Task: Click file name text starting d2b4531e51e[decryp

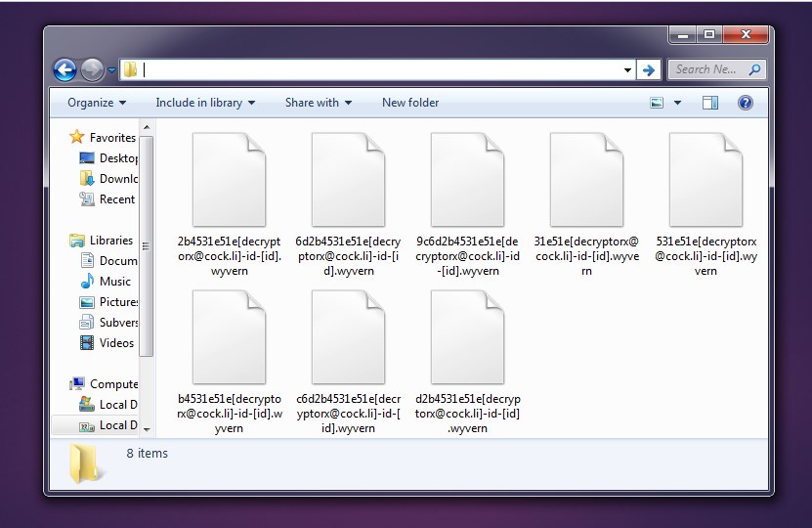Action: (x=467, y=414)
